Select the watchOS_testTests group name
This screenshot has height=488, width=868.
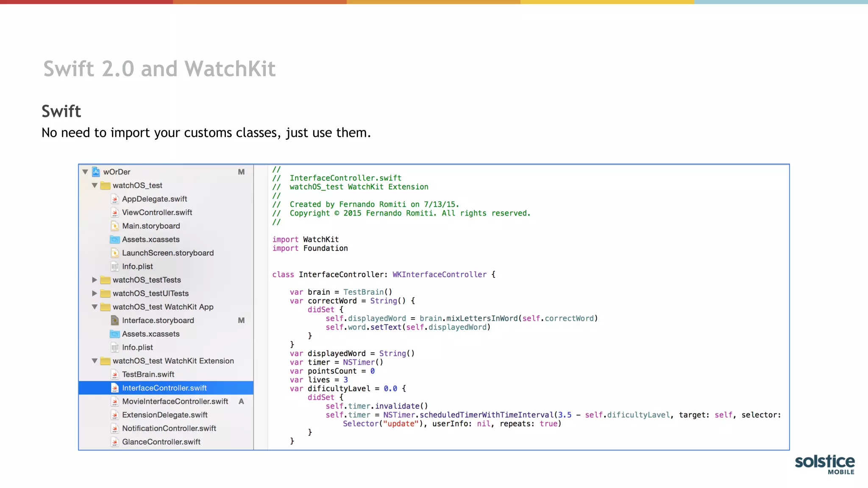pos(147,280)
